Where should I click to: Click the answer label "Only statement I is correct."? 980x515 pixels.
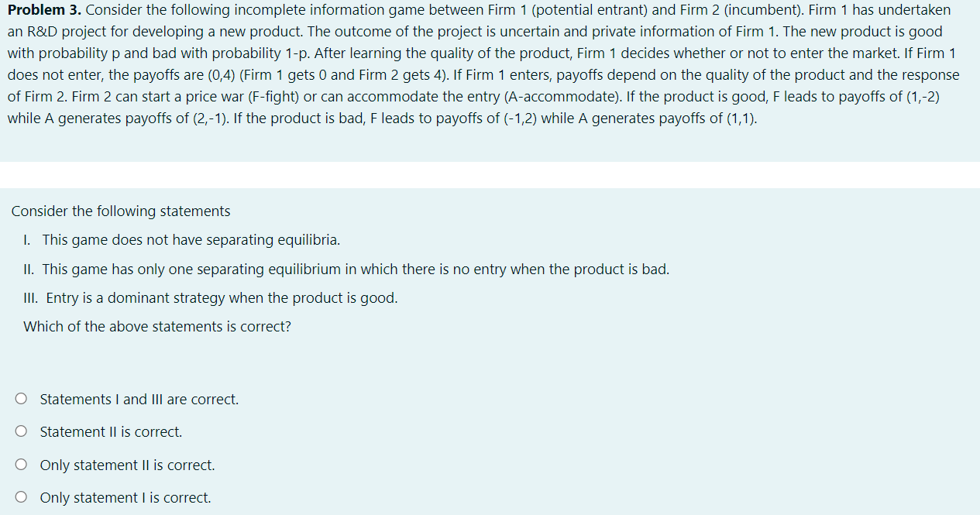click(x=126, y=498)
